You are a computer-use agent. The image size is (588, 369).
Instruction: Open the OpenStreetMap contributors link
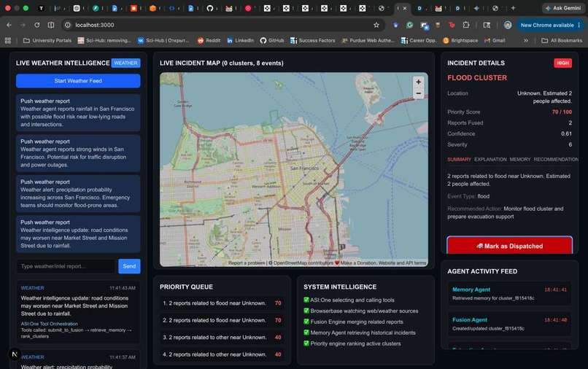tap(303, 263)
